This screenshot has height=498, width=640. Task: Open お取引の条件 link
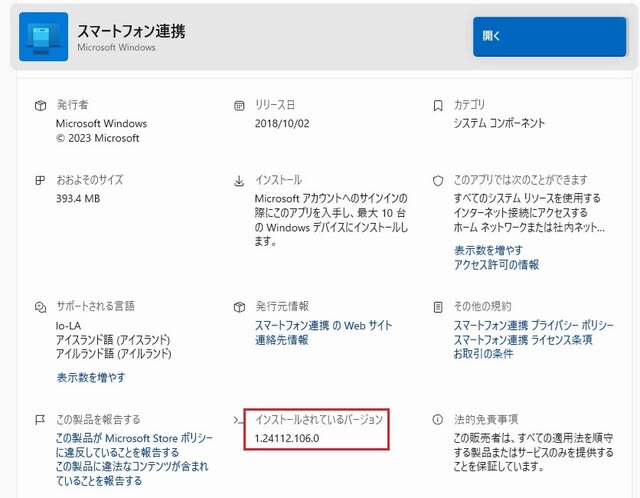tap(483, 353)
